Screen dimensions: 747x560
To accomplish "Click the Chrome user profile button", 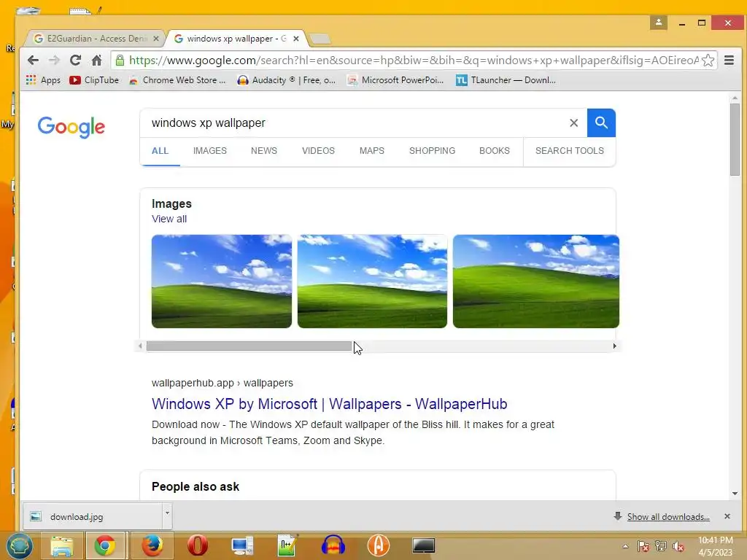I will (x=659, y=23).
